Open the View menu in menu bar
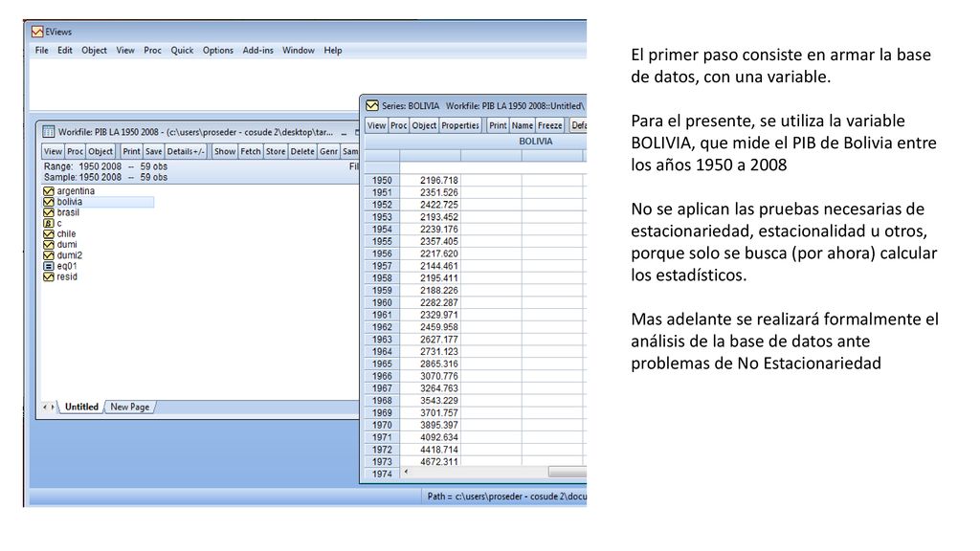 pyautogui.click(x=125, y=50)
